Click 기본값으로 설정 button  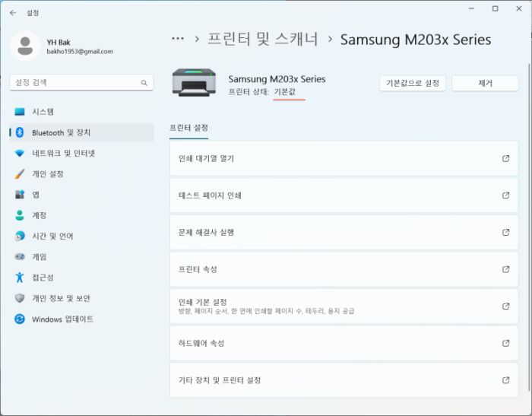coord(413,83)
